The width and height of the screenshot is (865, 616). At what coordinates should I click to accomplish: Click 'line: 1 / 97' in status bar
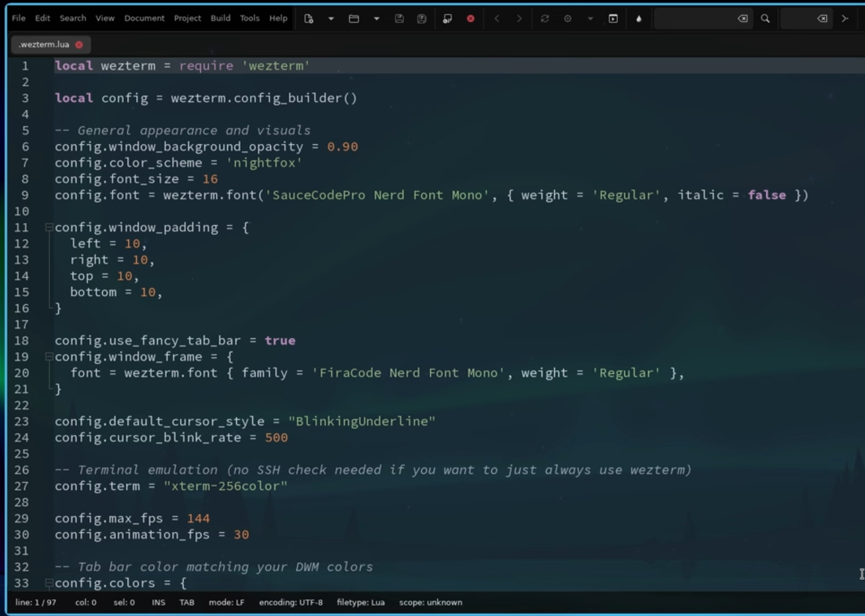click(x=36, y=602)
